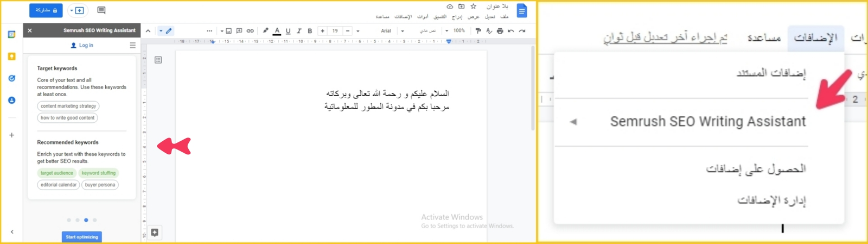This screenshot has width=868, height=244.
Task: Click the font size field showing 19
Action: tap(335, 31)
